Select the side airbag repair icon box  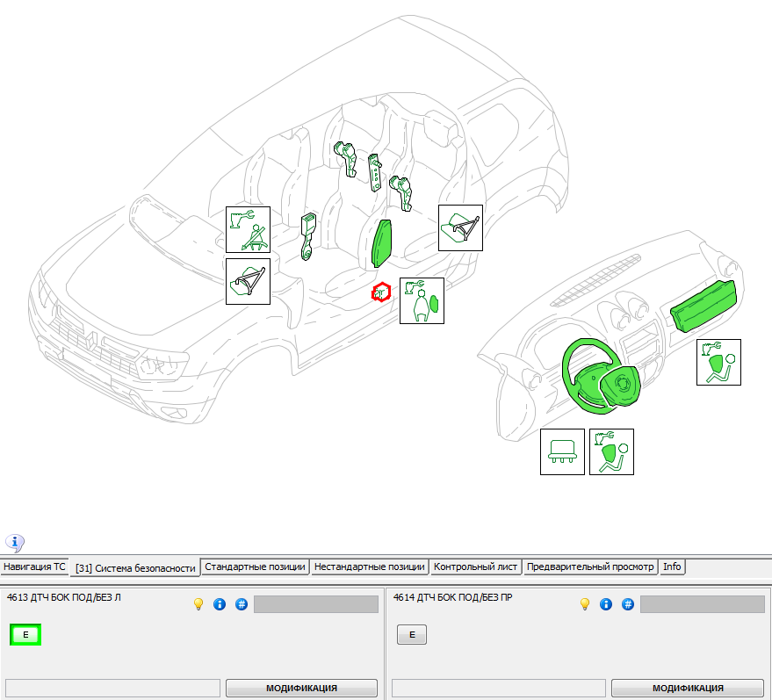(x=422, y=300)
